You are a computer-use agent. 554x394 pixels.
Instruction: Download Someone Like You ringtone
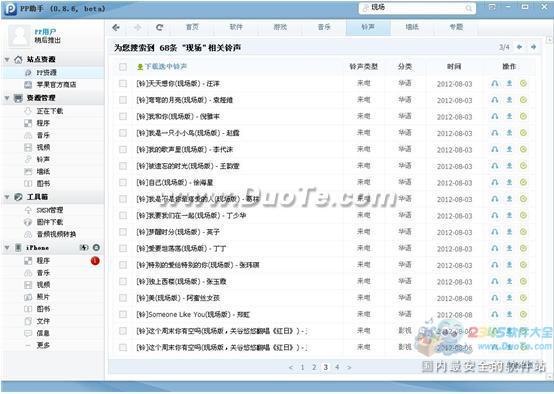[509, 314]
